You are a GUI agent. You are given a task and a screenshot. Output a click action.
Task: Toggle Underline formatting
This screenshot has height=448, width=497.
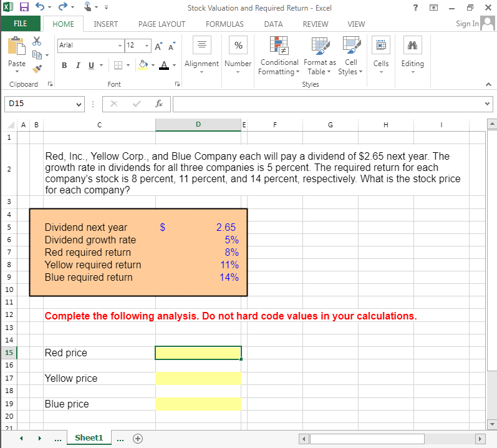(91, 66)
